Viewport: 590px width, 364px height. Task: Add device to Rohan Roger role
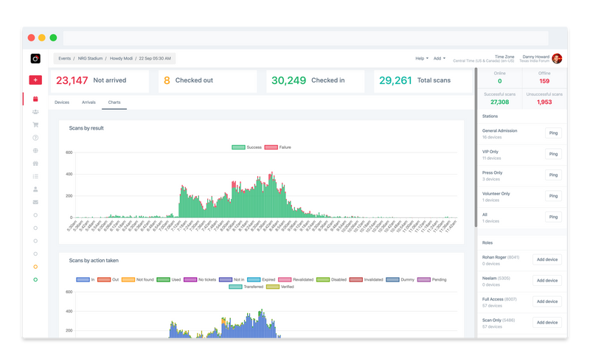click(x=547, y=259)
